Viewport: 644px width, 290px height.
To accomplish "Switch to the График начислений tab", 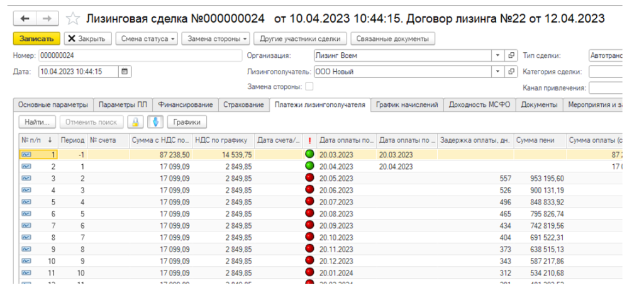I will [407, 104].
